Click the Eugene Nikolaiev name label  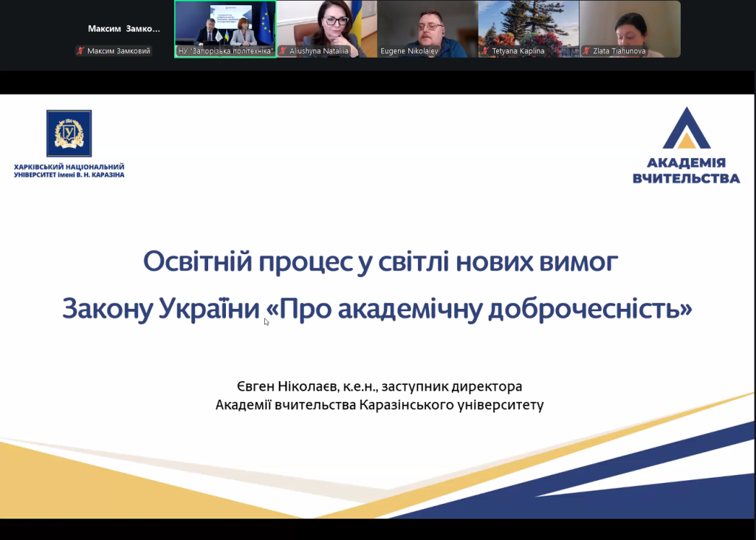coord(410,52)
